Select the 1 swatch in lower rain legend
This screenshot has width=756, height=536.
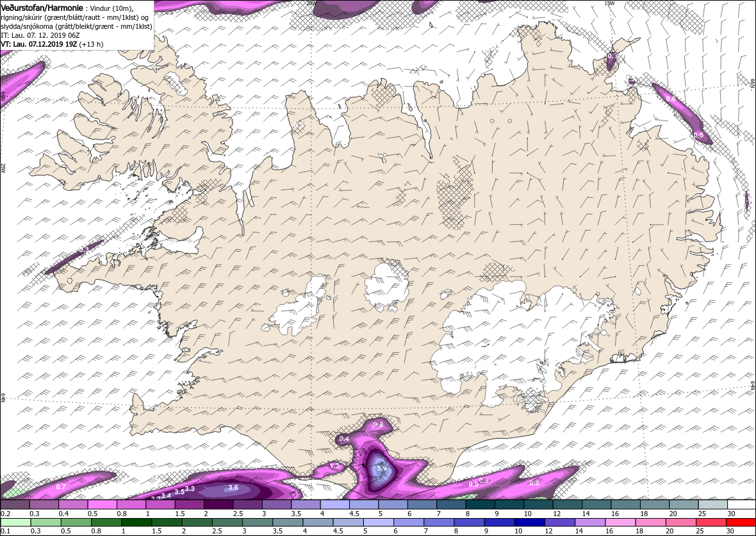click(136, 523)
